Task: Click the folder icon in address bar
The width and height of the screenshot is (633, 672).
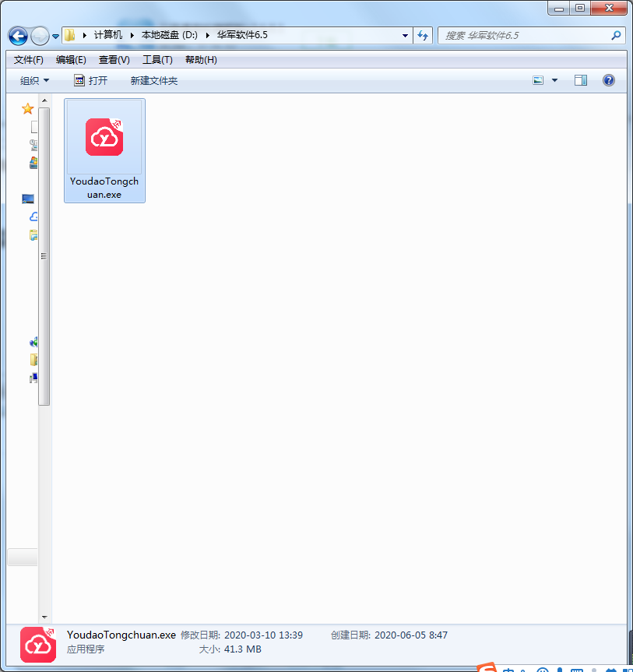Action: 70,35
